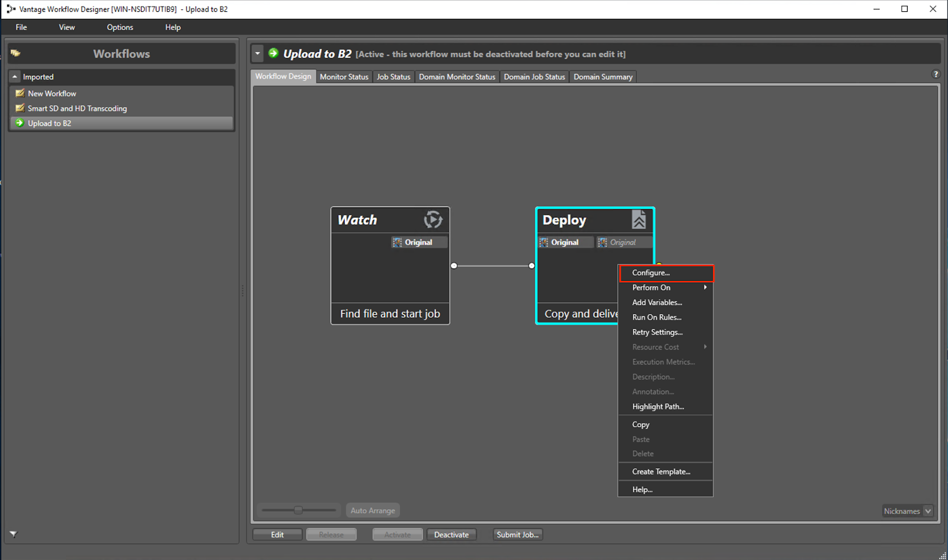Select New Workflow in workflow list

[121, 93]
